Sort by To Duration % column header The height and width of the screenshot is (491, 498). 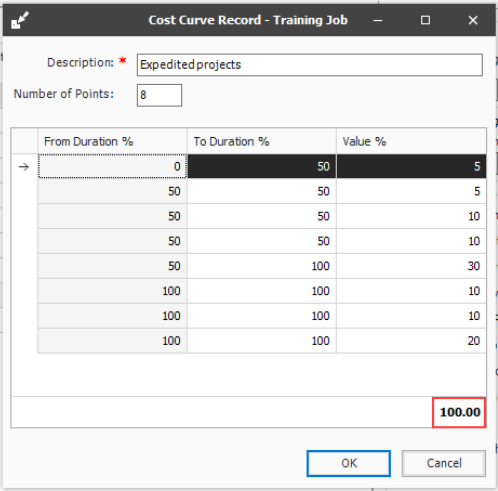[x=262, y=141]
